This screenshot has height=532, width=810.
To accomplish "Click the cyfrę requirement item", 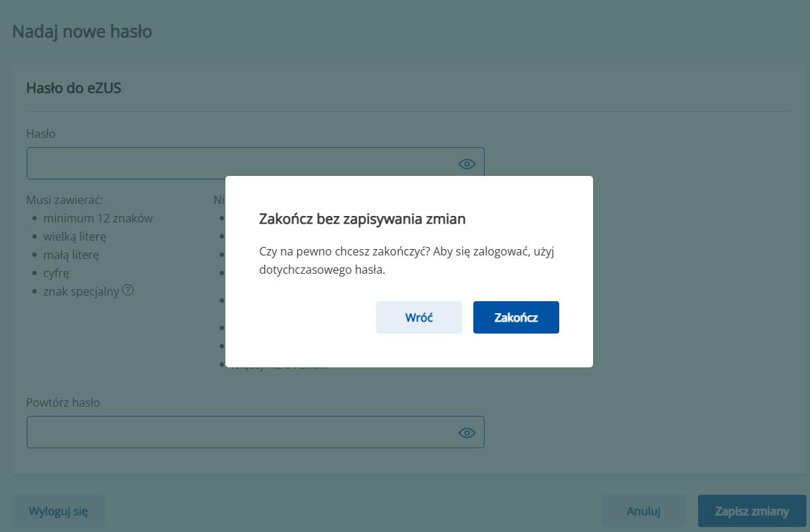I will [x=56, y=273].
